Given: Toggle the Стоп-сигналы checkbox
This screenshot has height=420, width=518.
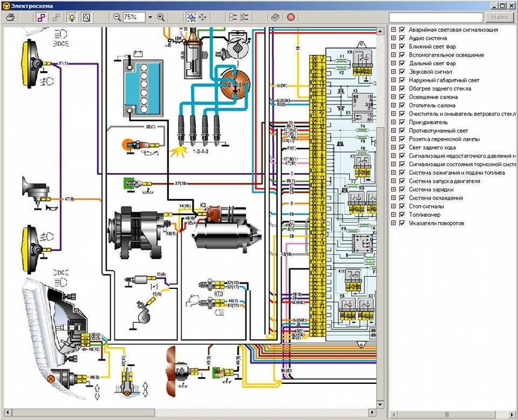Looking at the screenshot, I should click(x=402, y=206).
